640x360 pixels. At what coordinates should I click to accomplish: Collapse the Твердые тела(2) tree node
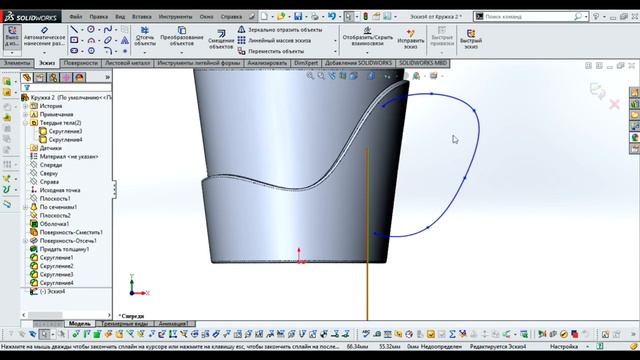(x=25, y=123)
